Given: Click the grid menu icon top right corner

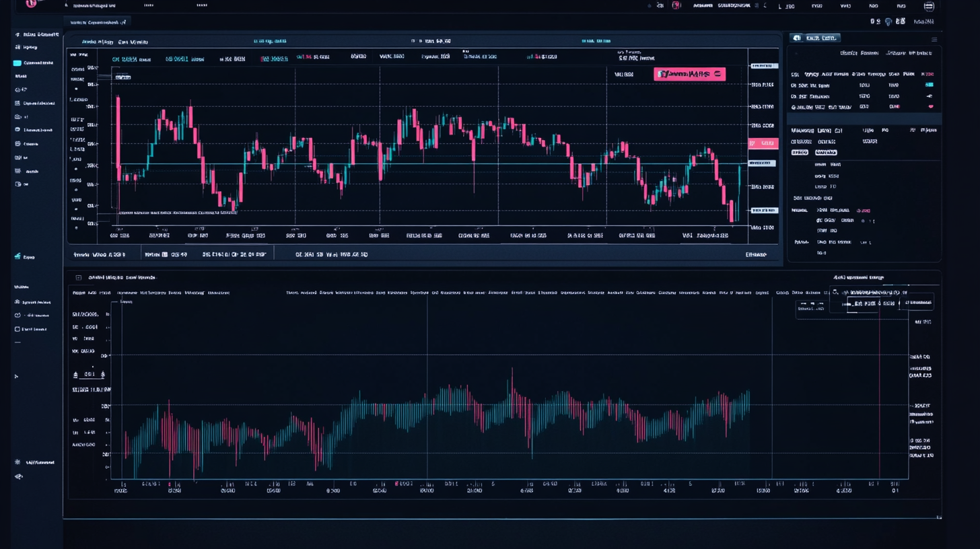Looking at the screenshot, I should point(929,6).
